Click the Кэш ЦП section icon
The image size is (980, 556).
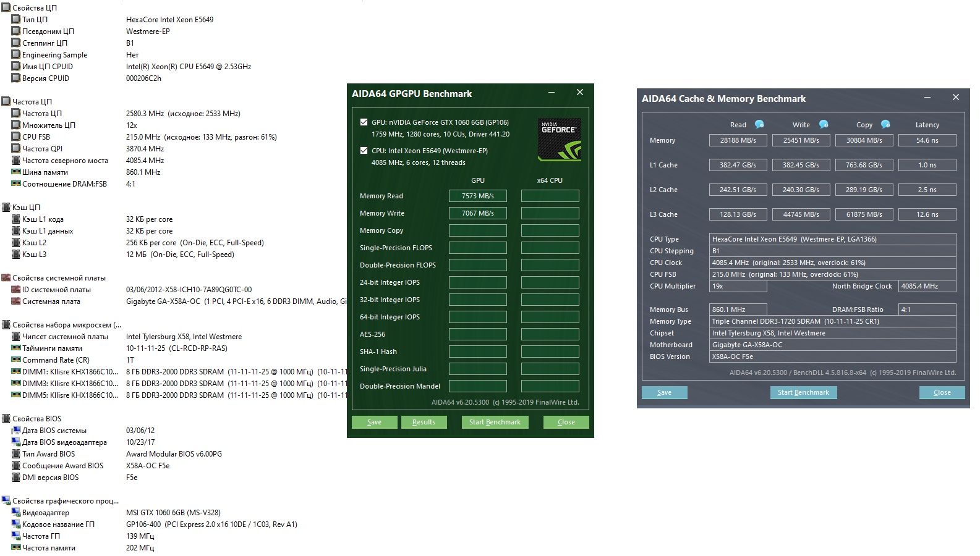pos(6,207)
